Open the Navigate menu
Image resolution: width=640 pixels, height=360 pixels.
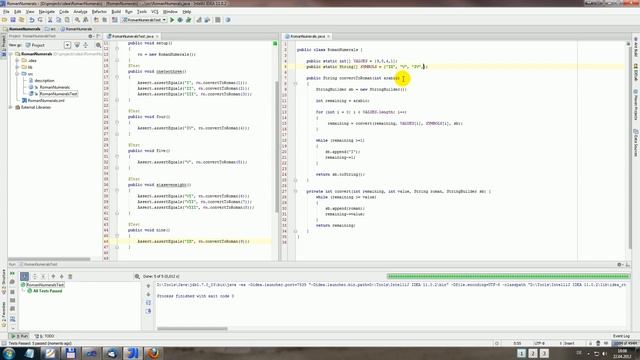coord(47,12)
